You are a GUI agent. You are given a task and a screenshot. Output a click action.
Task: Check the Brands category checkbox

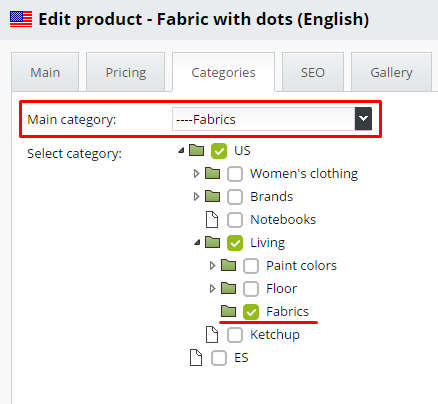point(235,197)
